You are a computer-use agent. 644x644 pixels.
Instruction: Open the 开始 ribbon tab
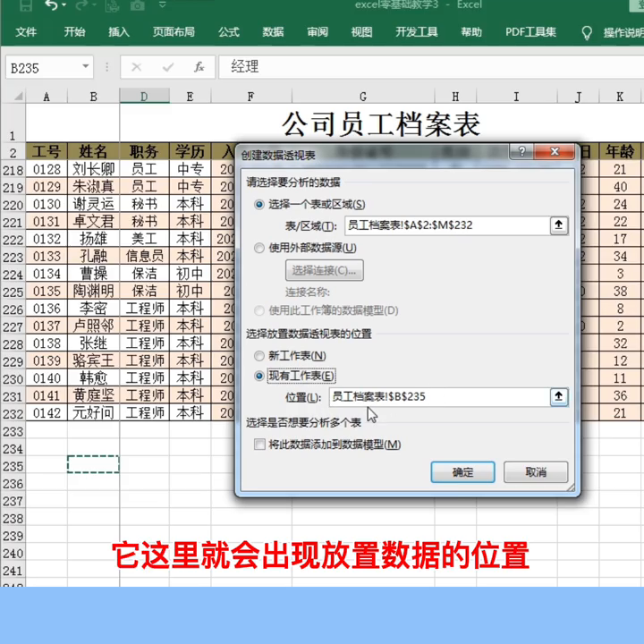coord(74,32)
